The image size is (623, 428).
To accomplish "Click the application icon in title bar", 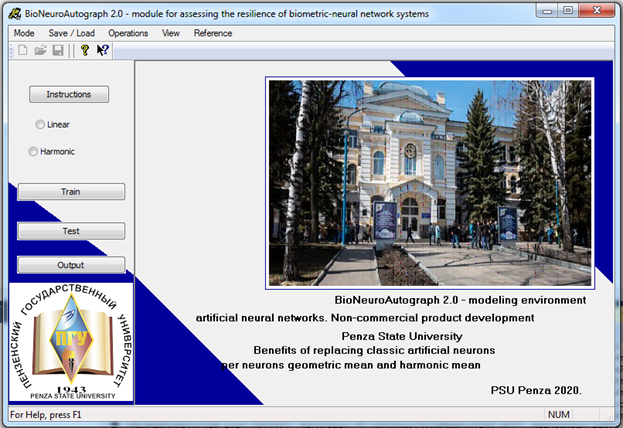I will pyautogui.click(x=15, y=14).
